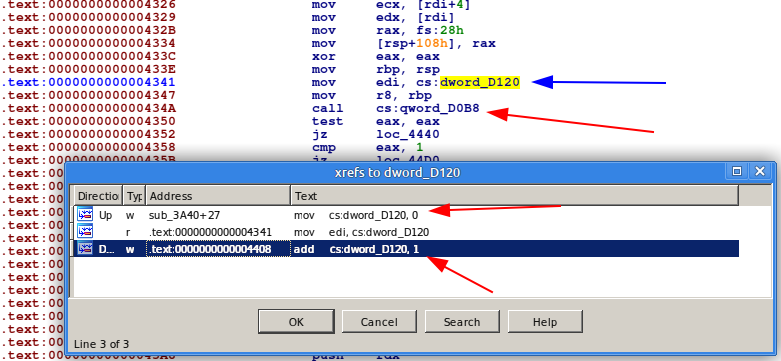Click highlighted dword_D120 operand in disassembly
This screenshot has width=781, height=361.
pos(480,82)
